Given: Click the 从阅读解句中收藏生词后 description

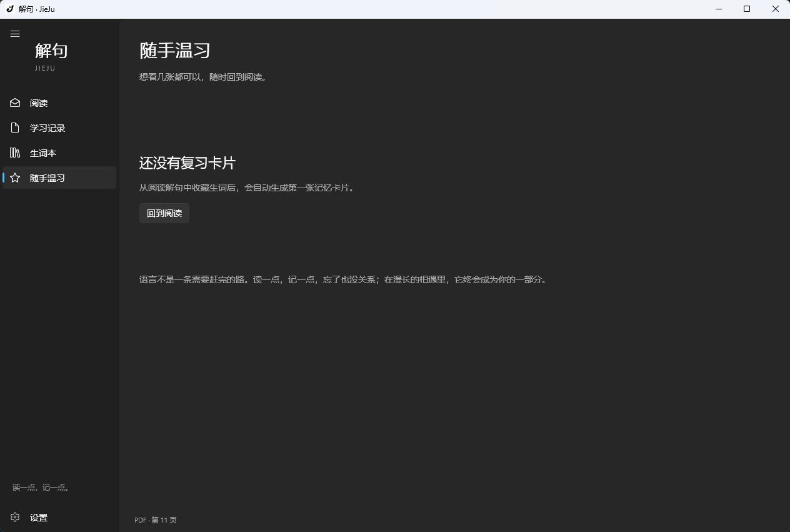Looking at the screenshot, I should pos(247,188).
